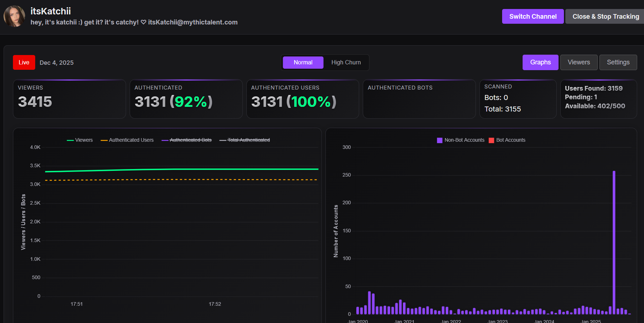Toggle Non-Bot Accounts purple legend swatch
The height and width of the screenshot is (323, 644).
[440, 140]
